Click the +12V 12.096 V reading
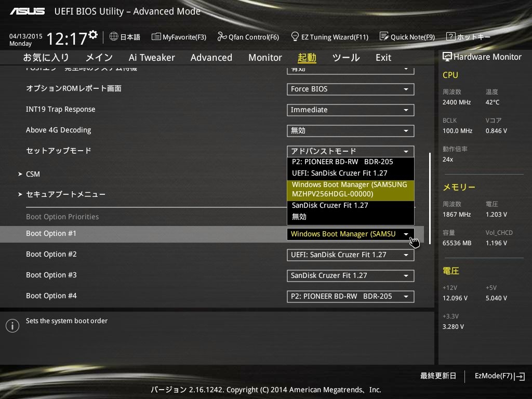The height and width of the screenshot is (399, 532). [455, 298]
